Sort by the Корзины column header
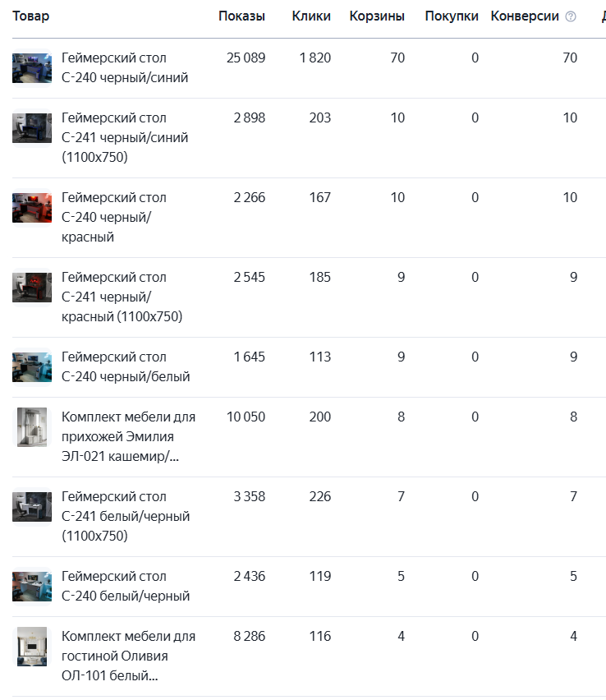The image size is (606, 700). click(x=377, y=16)
